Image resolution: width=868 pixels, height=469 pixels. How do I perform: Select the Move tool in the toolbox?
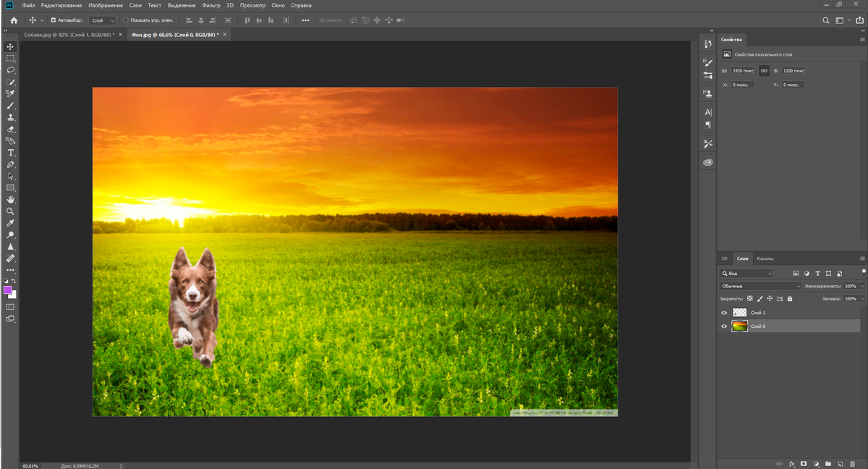pyautogui.click(x=10, y=46)
